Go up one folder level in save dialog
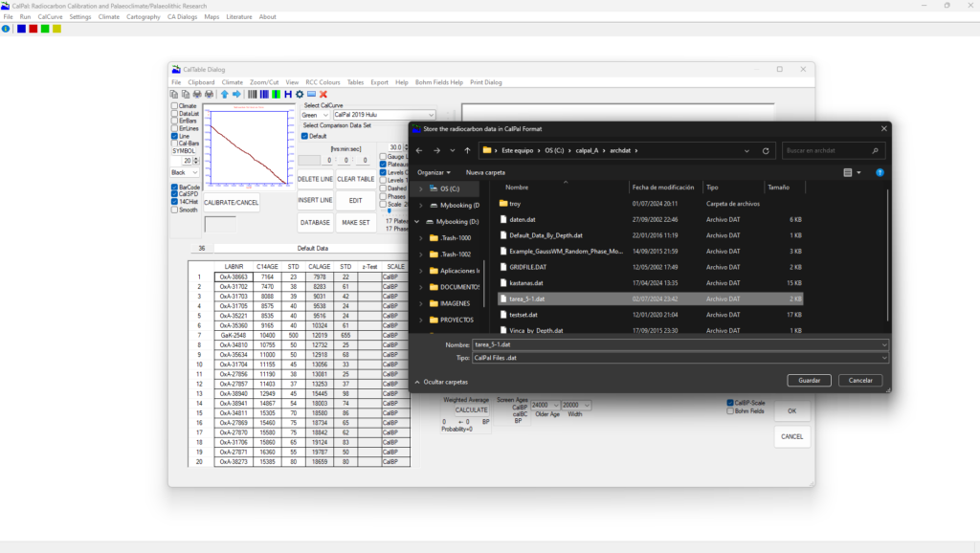The image size is (980, 553). click(x=466, y=150)
